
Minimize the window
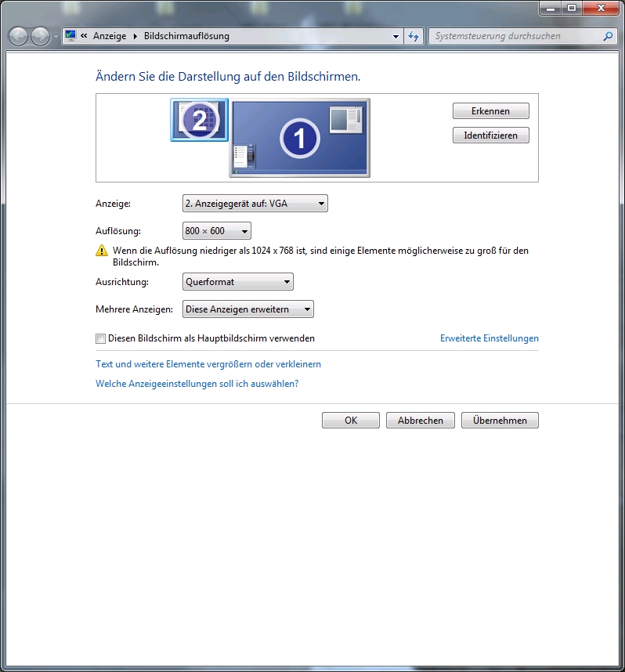pos(551,8)
